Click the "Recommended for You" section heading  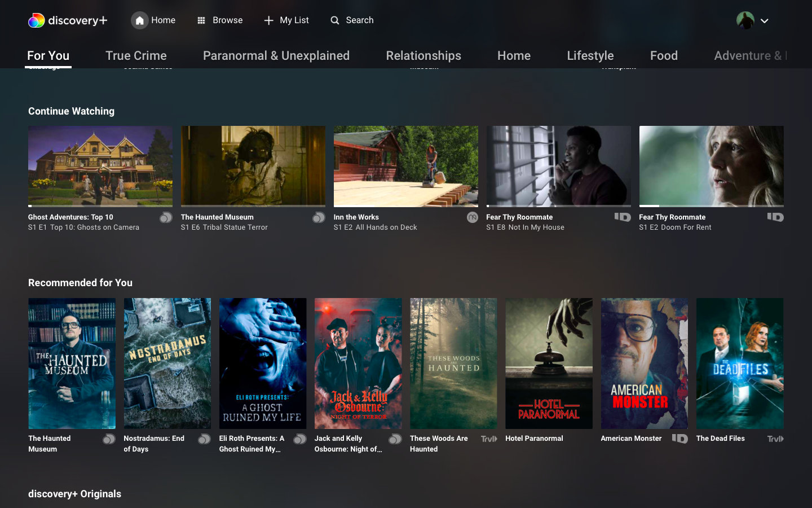[81, 283]
